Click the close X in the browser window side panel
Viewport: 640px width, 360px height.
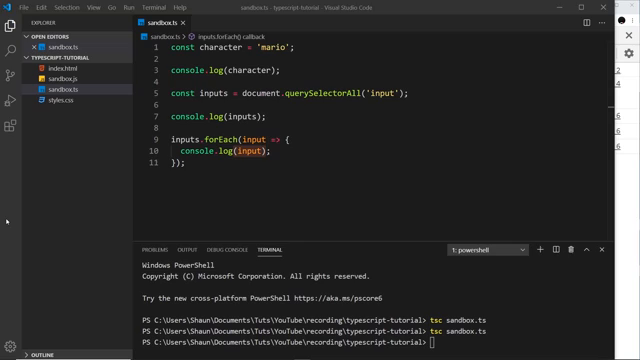click(x=629, y=36)
